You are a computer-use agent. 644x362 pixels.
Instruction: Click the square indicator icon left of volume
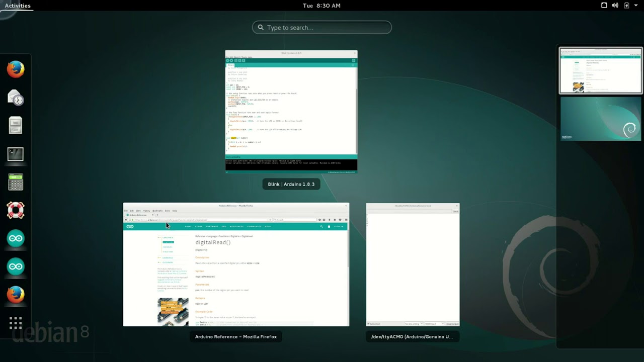604,6
